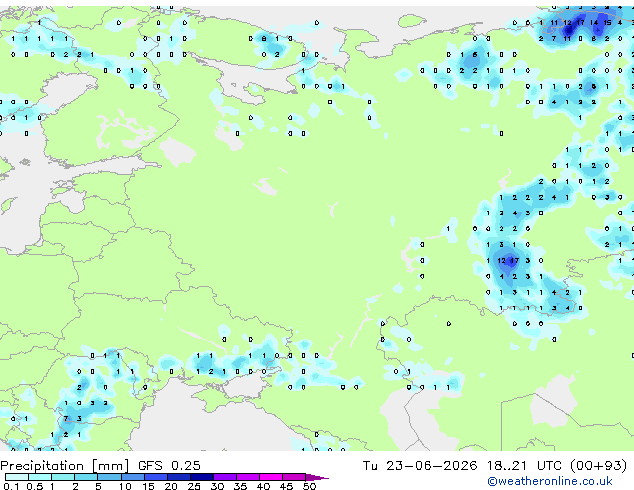Click the '30' legend scale label

(218, 486)
